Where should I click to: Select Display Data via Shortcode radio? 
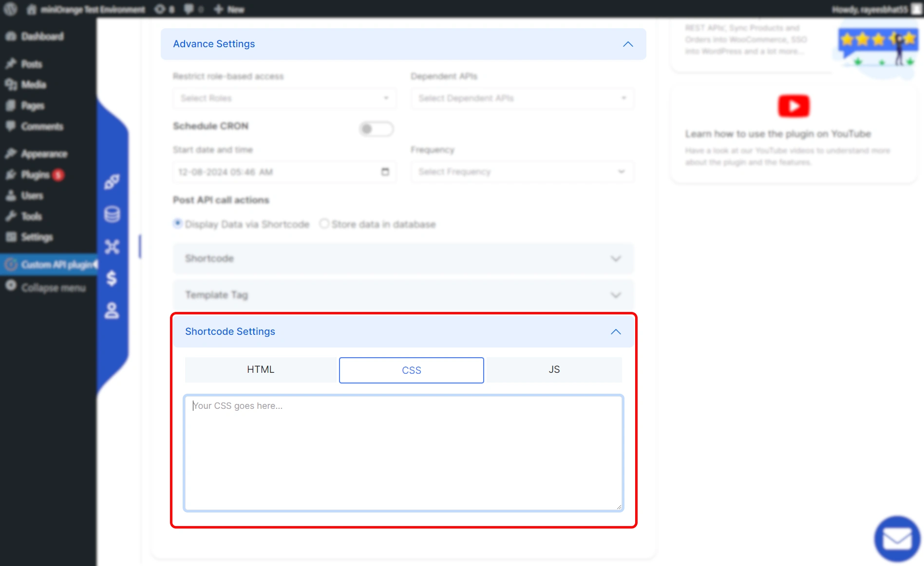pyautogui.click(x=178, y=224)
